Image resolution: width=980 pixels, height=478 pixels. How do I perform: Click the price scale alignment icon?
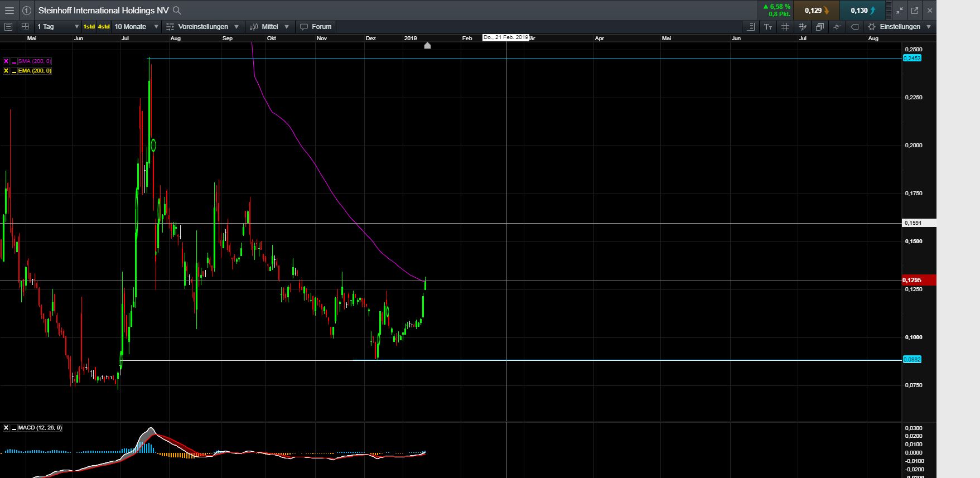pyautogui.click(x=751, y=27)
